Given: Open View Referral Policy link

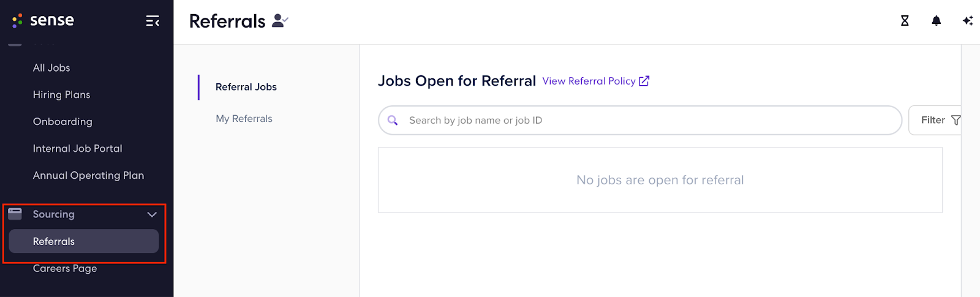Looking at the screenshot, I should click(x=589, y=81).
